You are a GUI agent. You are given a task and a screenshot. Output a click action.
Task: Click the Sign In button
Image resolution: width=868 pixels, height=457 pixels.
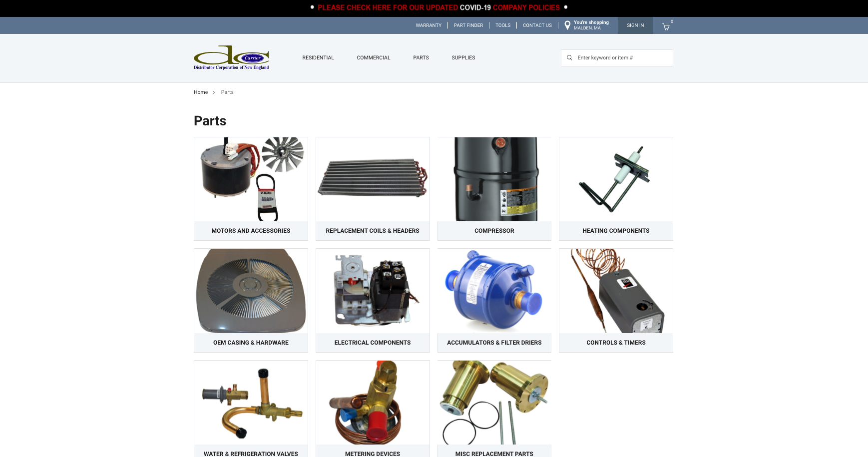click(x=635, y=25)
